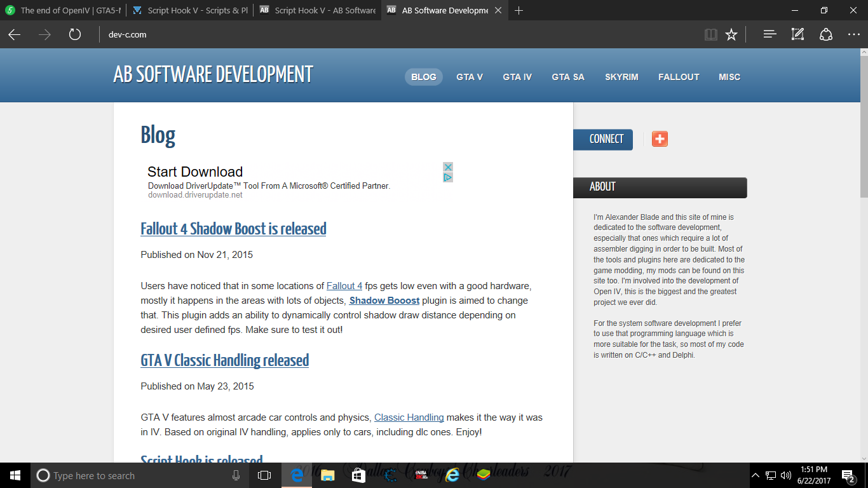
Task: Click Microsoft Edge taskbar icon
Action: tap(297, 475)
